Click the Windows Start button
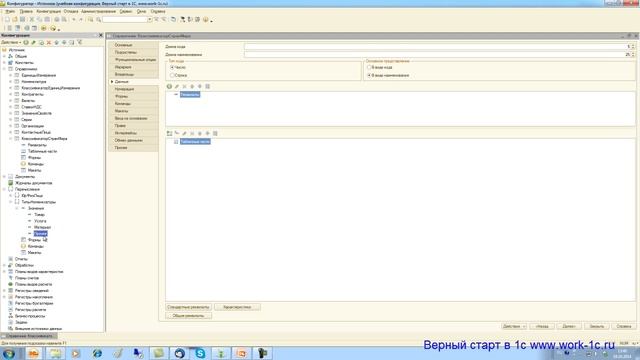This screenshot has width=640, height=360. 9,353
